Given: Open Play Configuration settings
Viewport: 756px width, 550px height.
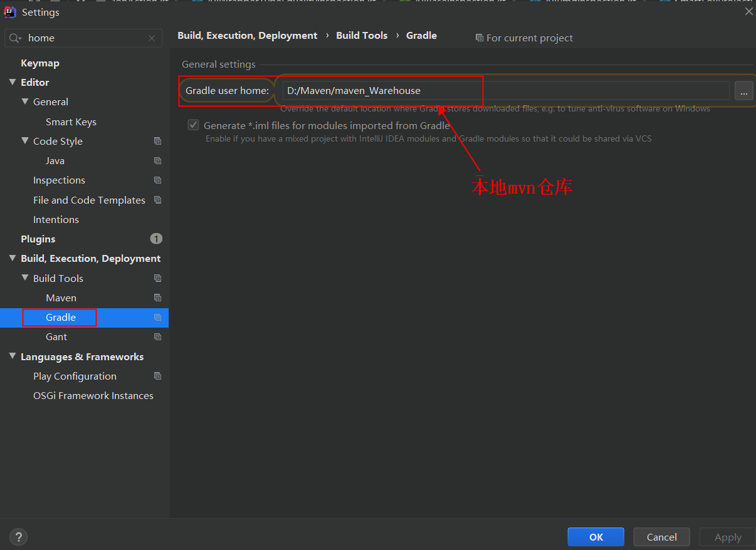Looking at the screenshot, I should (75, 376).
